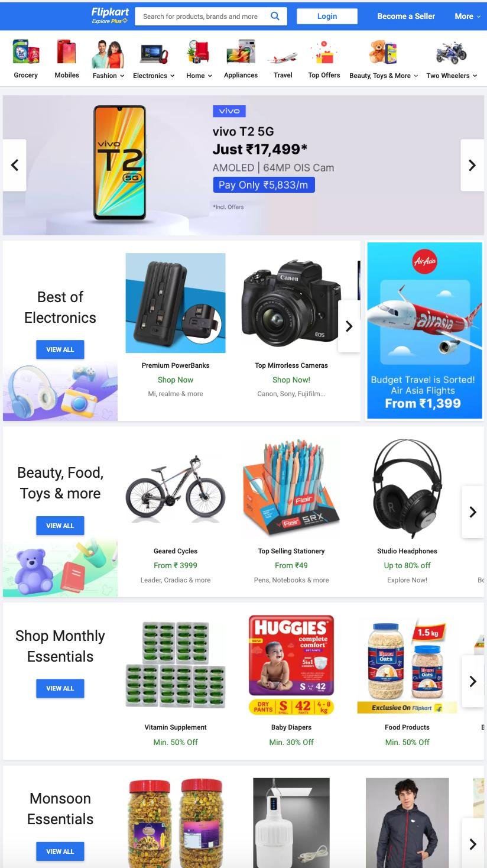Expand Beauty, Toys & More menu
The image size is (487, 868).
pyautogui.click(x=384, y=76)
